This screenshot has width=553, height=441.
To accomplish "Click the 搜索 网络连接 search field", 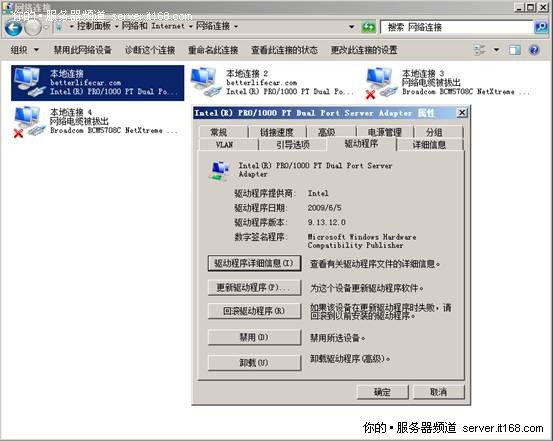I will tap(457, 27).
